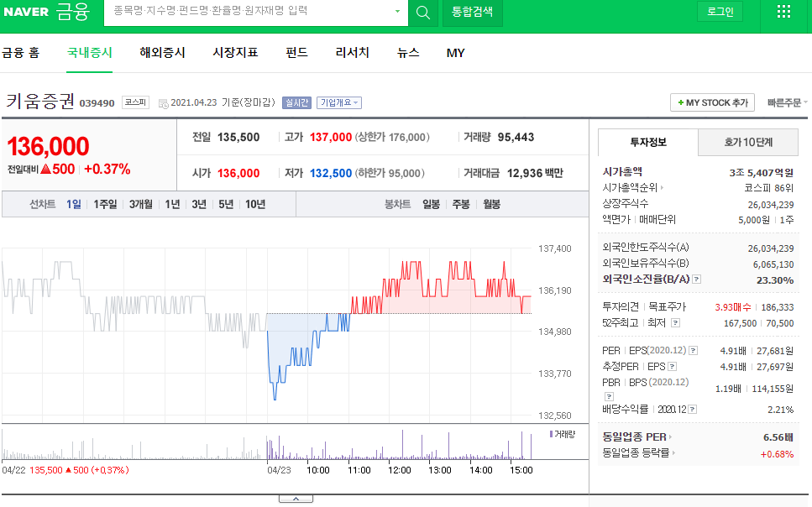
Task: Click 시가총액 3조 5,407억원 value
Action: pos(762,173)
